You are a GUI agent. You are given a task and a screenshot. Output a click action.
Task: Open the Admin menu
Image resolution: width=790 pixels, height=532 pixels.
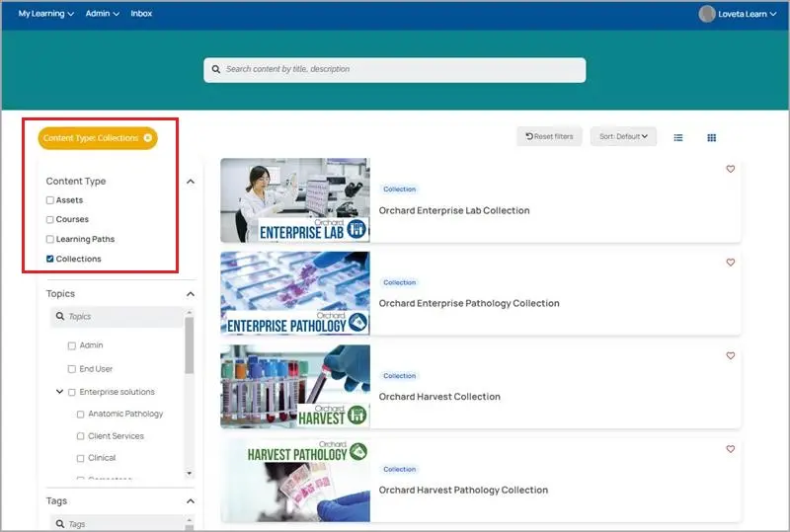[x=103, y=14]
